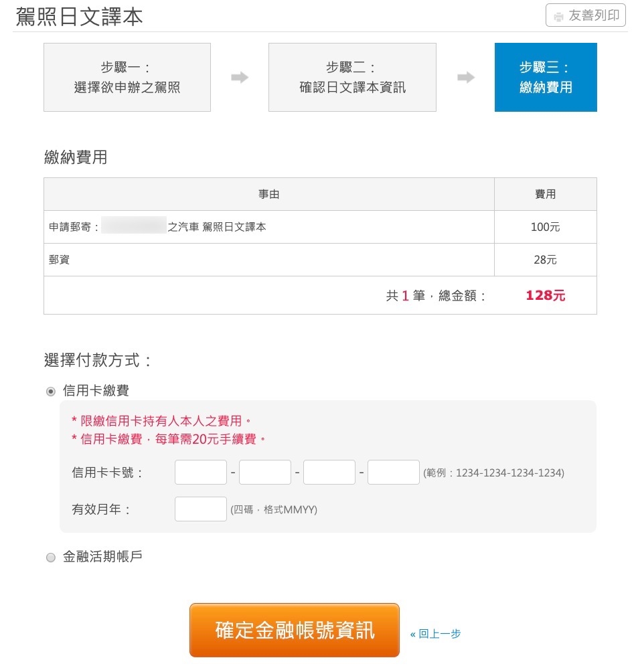Click the 事由 column header

click(x=269, y=195)
